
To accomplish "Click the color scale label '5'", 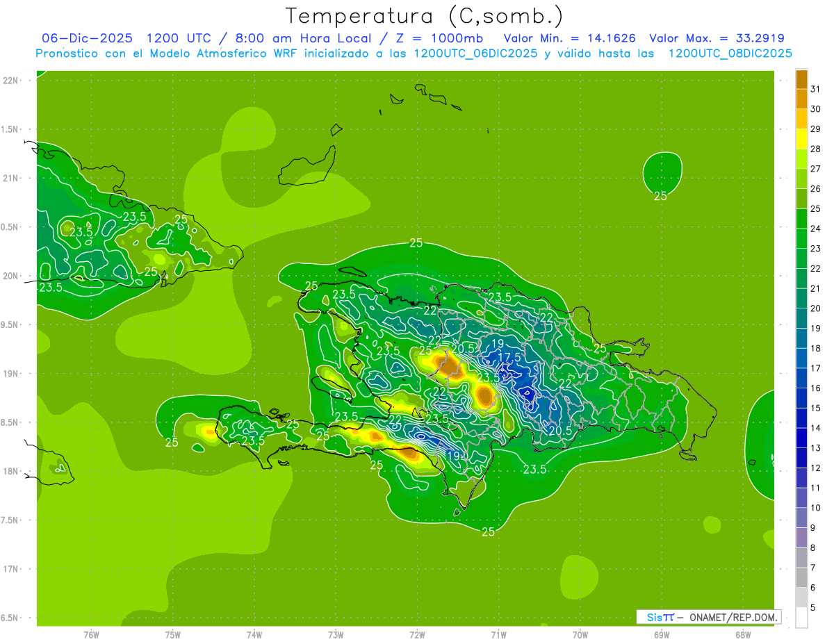I will (x=814, y=608).
